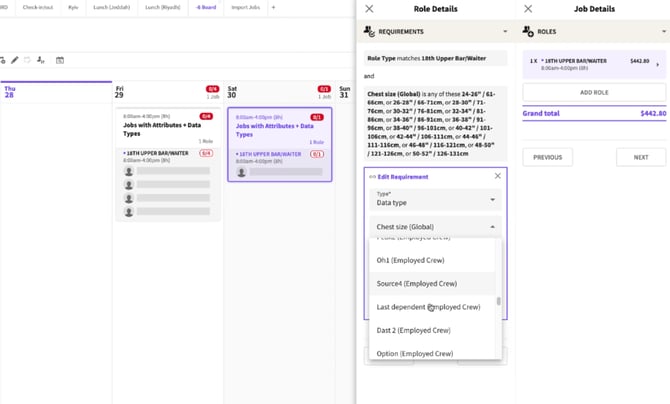Open the Lunch (Riyadh) tab
Viewport: 670px width, 404px height.
click(163, 7)
